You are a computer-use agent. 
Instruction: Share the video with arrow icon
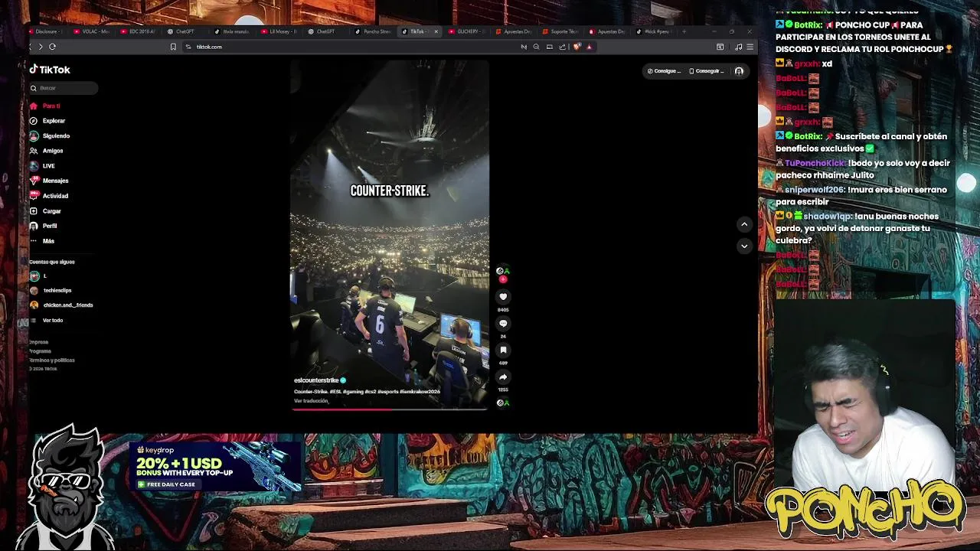click(x=503, y=377)
